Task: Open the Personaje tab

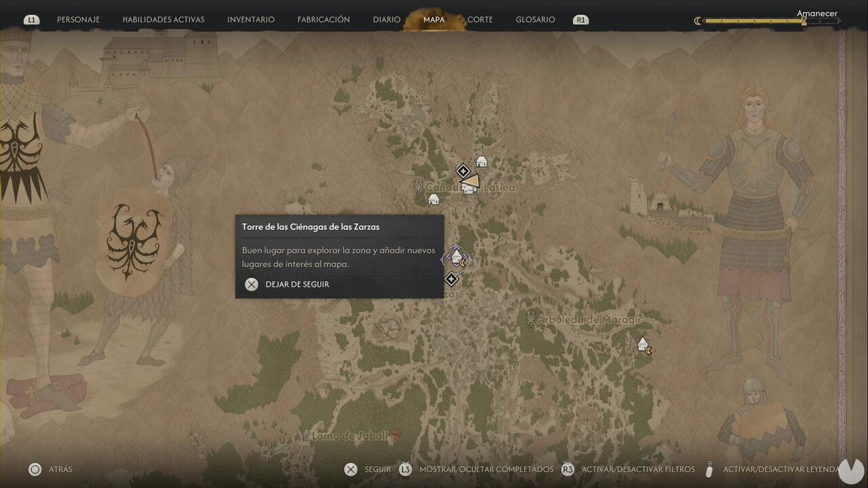Action: point(78,20)
